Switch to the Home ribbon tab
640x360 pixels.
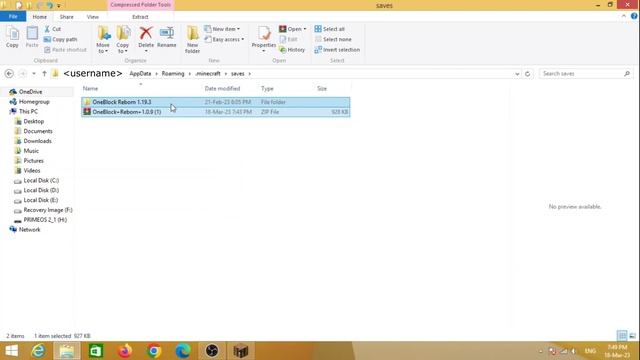pyautogui.click(x=40, y=17)
